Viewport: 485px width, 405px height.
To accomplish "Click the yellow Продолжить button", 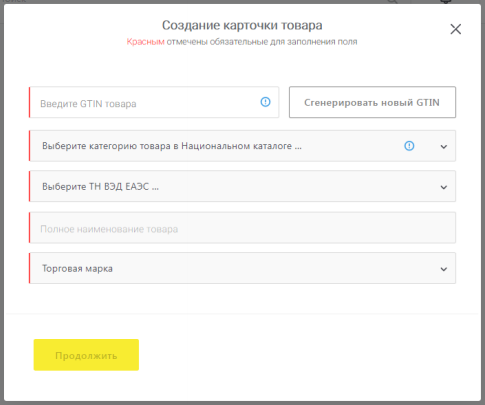I will [x=86, y=355].
